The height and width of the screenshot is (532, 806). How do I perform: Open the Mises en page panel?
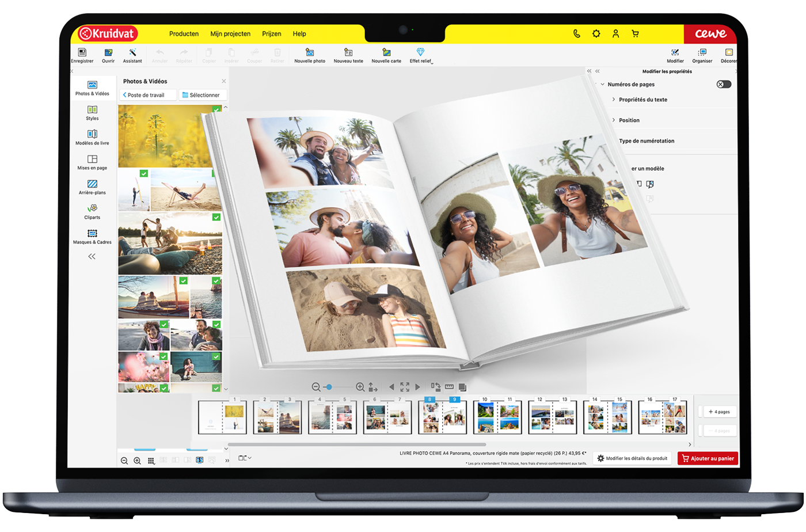point(92,162)
